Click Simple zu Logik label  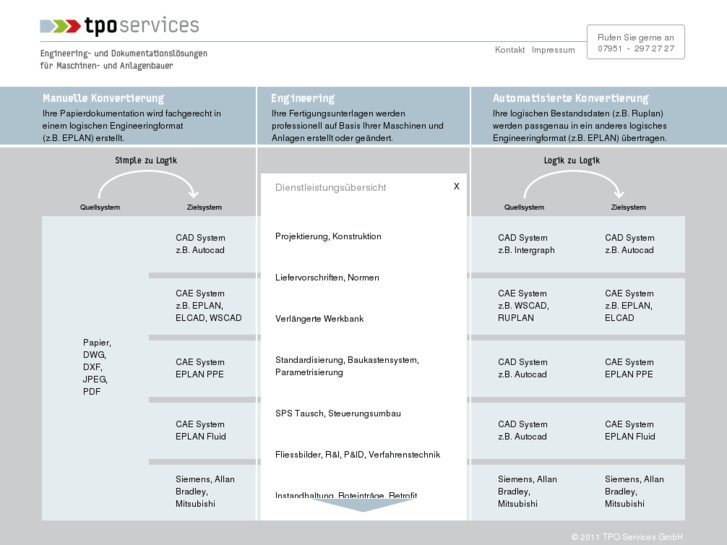146,160
